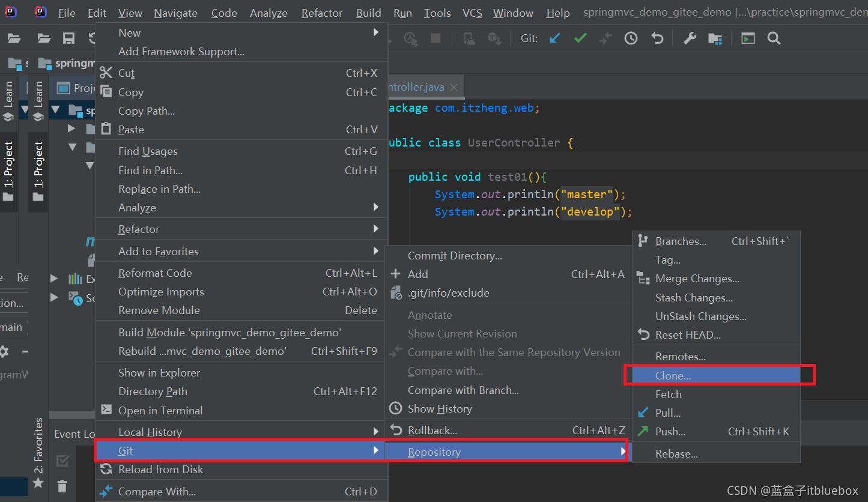Screen dimensions: 868x502
Task: Select Show in Explorer entry
Action: click(x=241, y=373)
